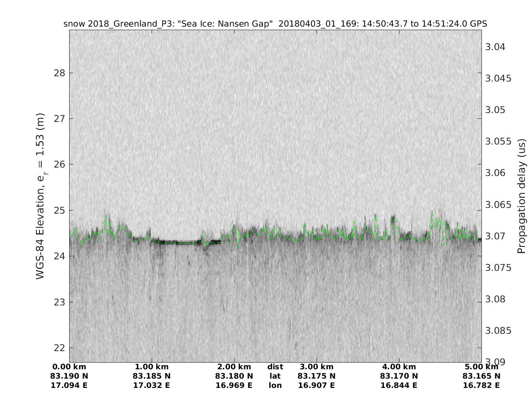Click the plot title text at top

coord(275,24)
